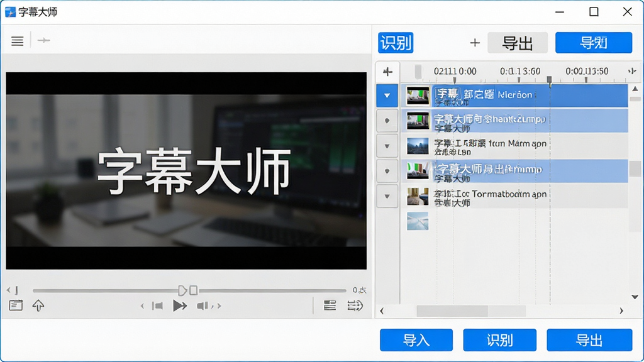This screenshot has height=362, width=644.
Task: Click the '0:00.113:50' timeline ruler label
Action: [x=587, y=72]
